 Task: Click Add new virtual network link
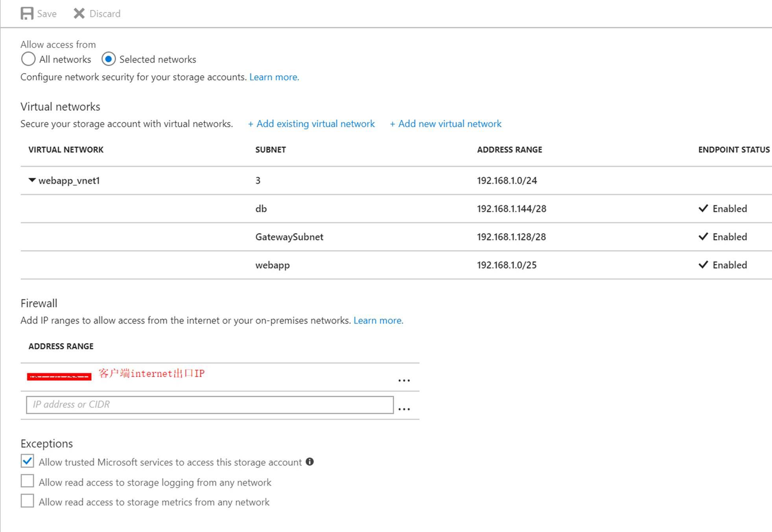(446, 124)
